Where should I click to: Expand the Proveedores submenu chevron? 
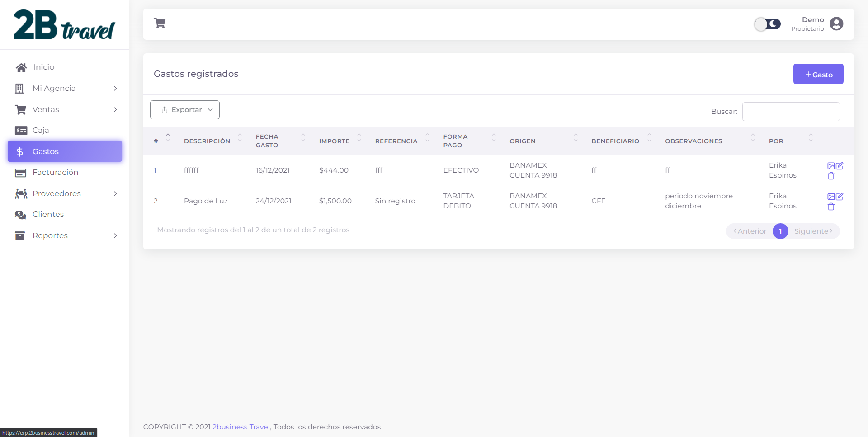pos(115,193)
